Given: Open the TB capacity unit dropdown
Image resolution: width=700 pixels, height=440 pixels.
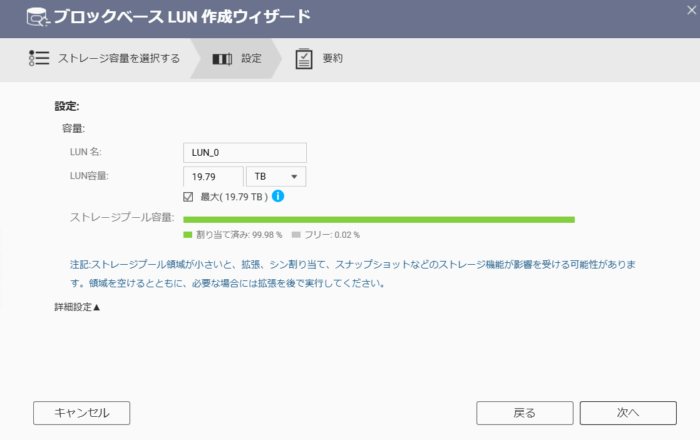Looking at the screenshot, I should [275, 176].
